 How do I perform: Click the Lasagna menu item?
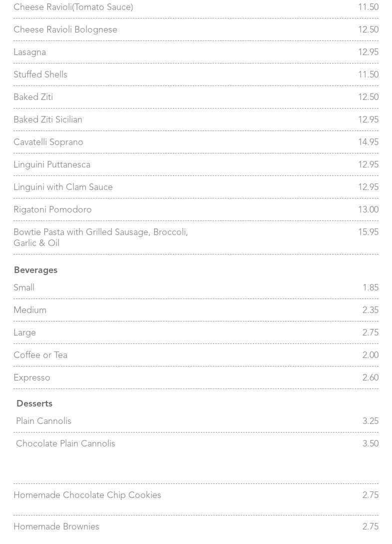click(30, 52)
